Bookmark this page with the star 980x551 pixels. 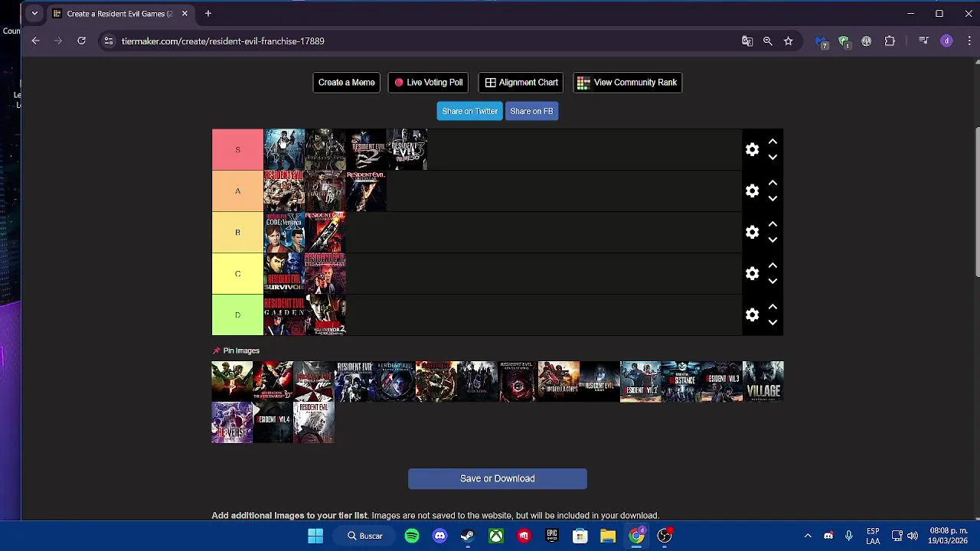[788, 41]
